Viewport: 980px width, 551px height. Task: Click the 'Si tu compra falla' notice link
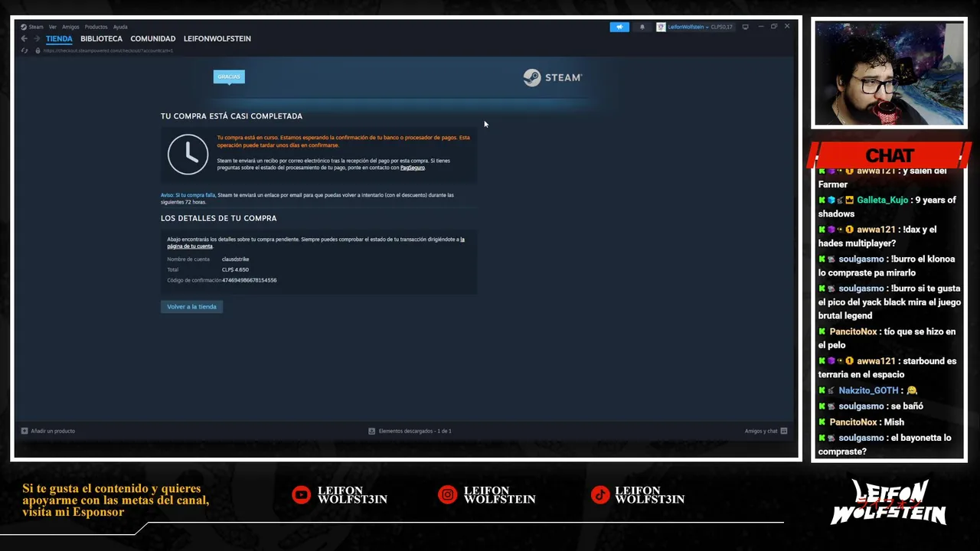188,195
